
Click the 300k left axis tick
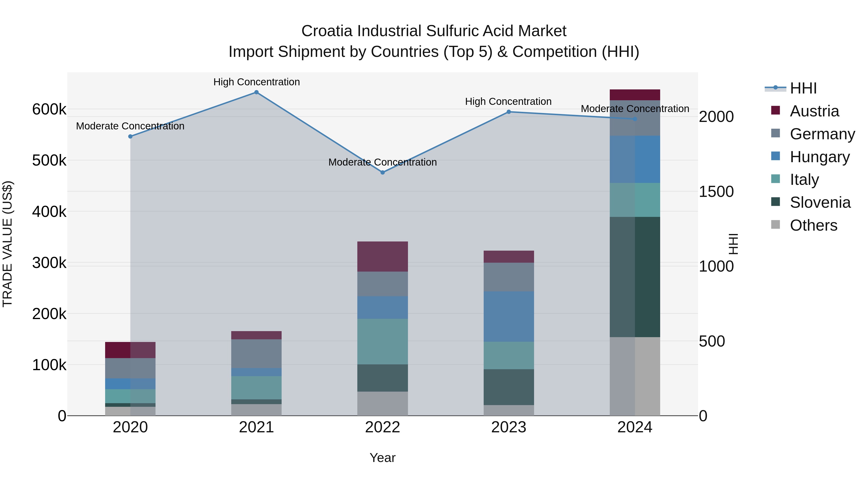(49, 263)
